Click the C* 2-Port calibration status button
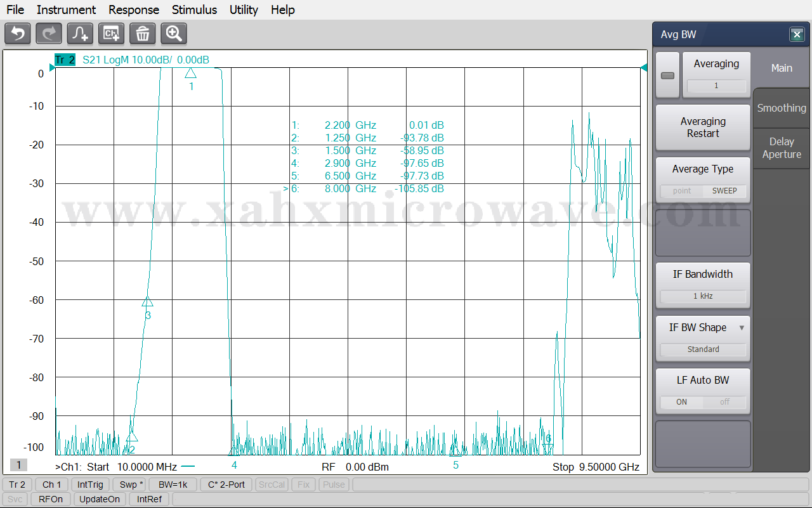812x508 pixels. pyautogui.click(x=226, y=485)
